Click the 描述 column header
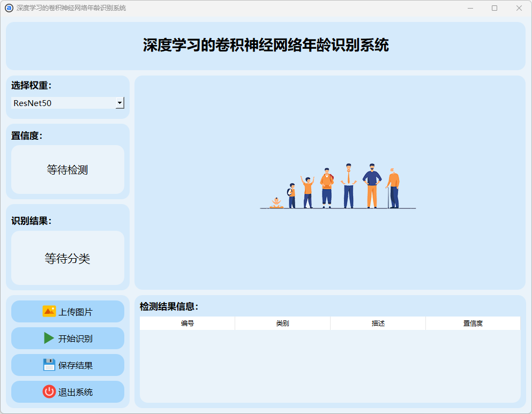The image size is (532, 414). pos(378,323)
